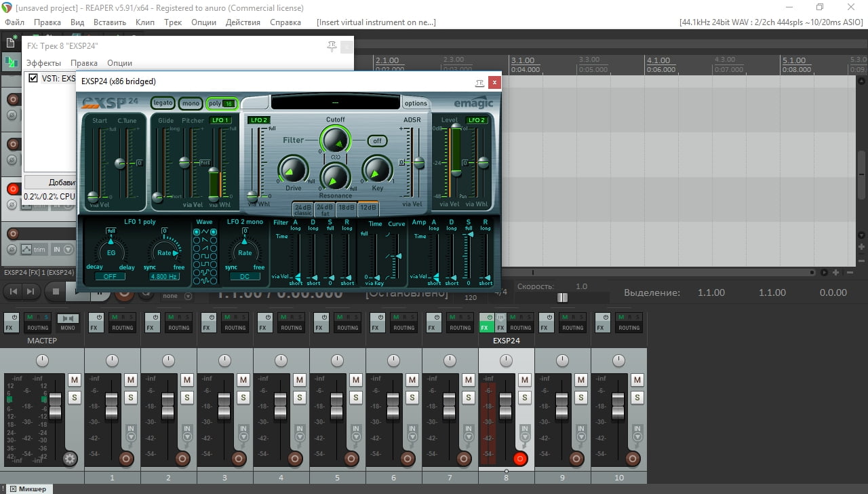868x494 pixels.
Task: Solo mixer track 6 with S button
Action: click(x=412, y=397)
